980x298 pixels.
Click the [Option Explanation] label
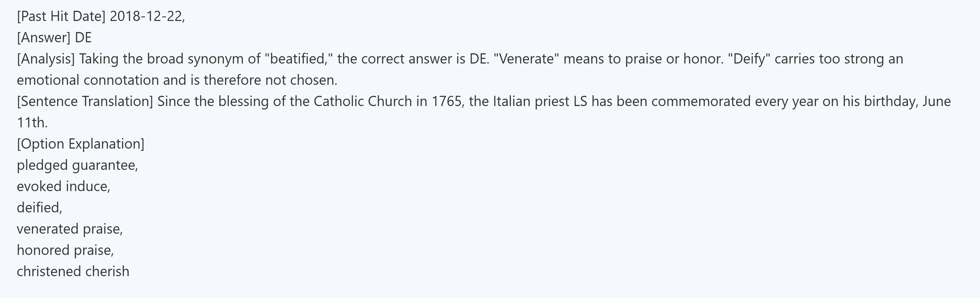point(80,144)
